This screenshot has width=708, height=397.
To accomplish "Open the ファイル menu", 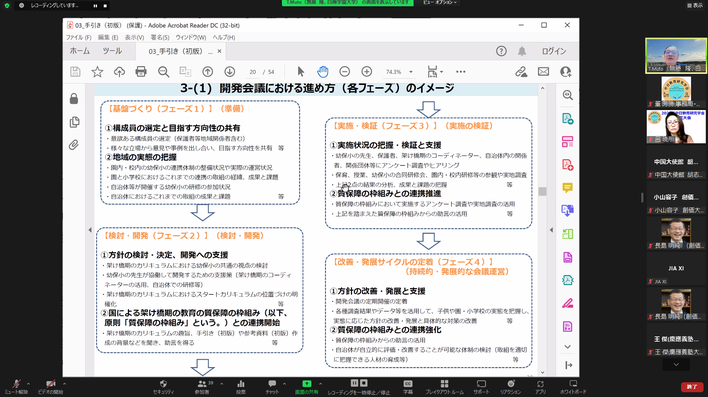I will tap(79, 37).
